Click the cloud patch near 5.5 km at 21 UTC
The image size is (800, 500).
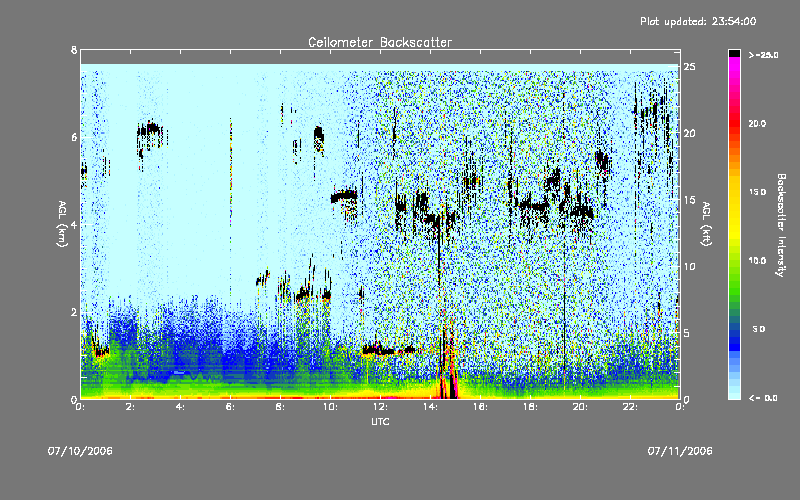(x=603, y=161)
